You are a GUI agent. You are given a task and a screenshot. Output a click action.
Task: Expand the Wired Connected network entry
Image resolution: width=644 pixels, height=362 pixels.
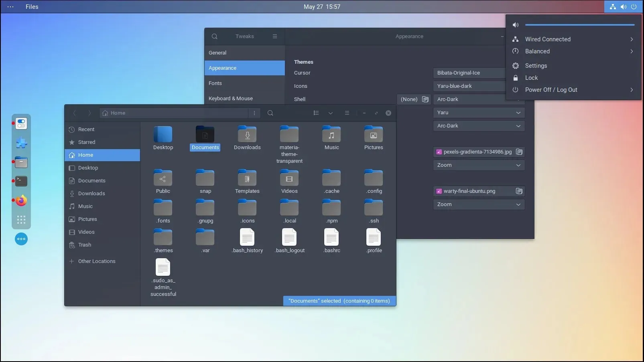[631, 39]
